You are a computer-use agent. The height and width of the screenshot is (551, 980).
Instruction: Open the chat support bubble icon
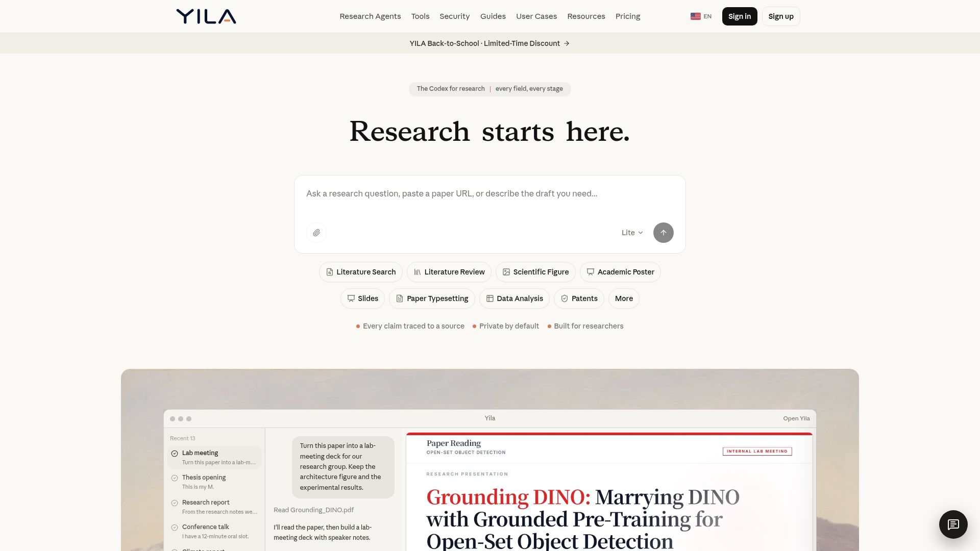(953, 524)
